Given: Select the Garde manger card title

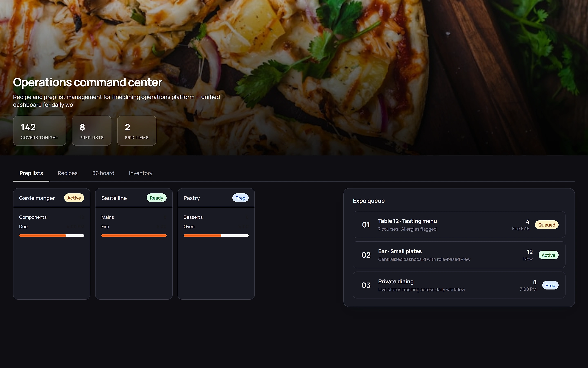Looking at the screenshot, I should [x=37, y=198].
